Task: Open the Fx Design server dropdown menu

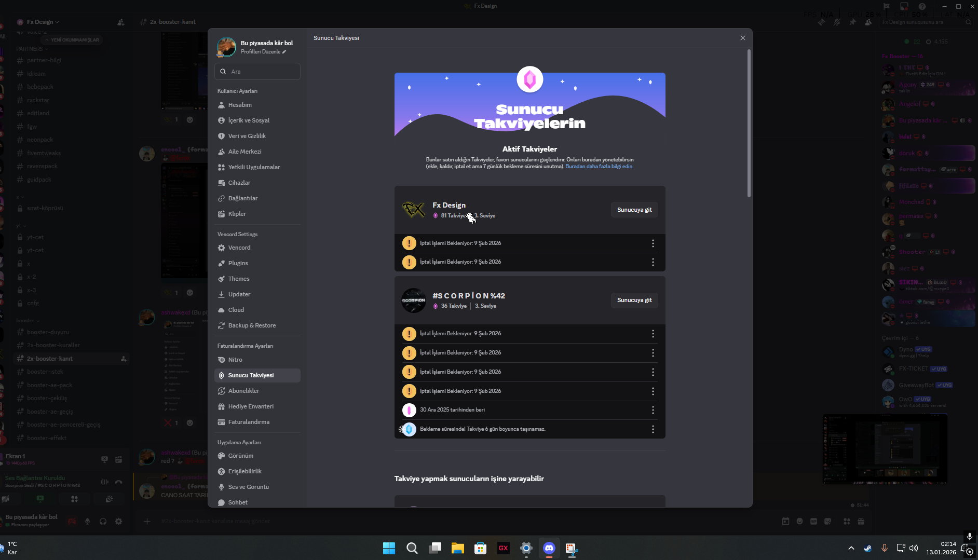Action: pyautogui.click(x=43, y=22)
